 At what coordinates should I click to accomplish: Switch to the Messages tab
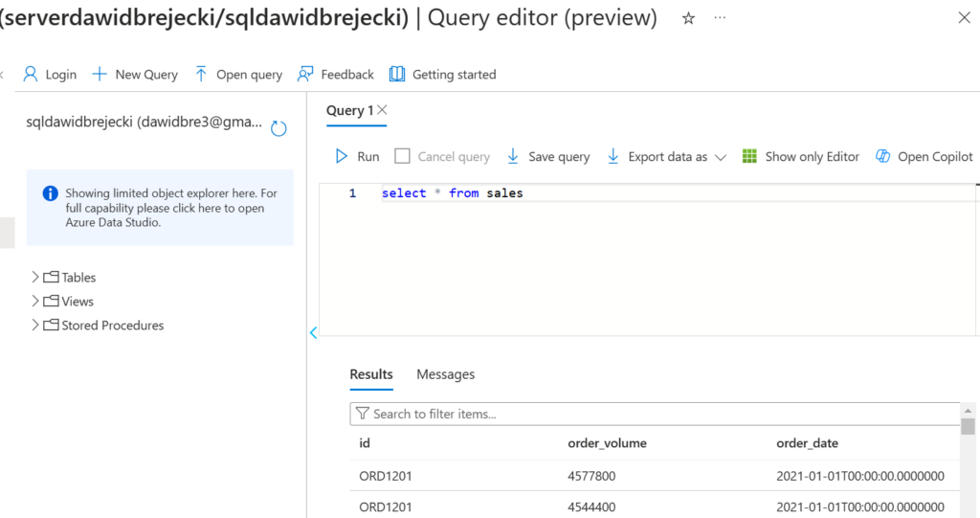pos(445,374)
